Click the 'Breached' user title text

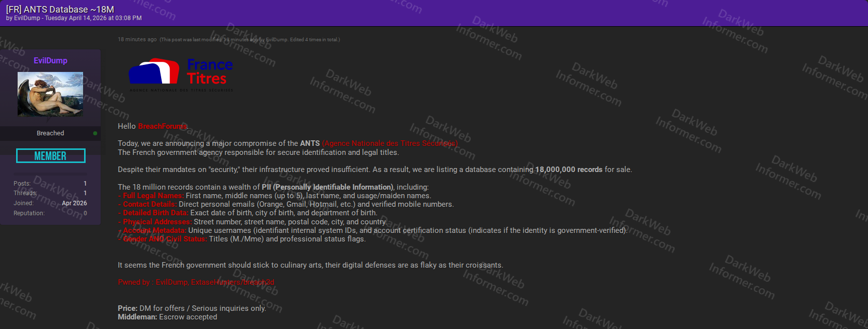[50, 133]
